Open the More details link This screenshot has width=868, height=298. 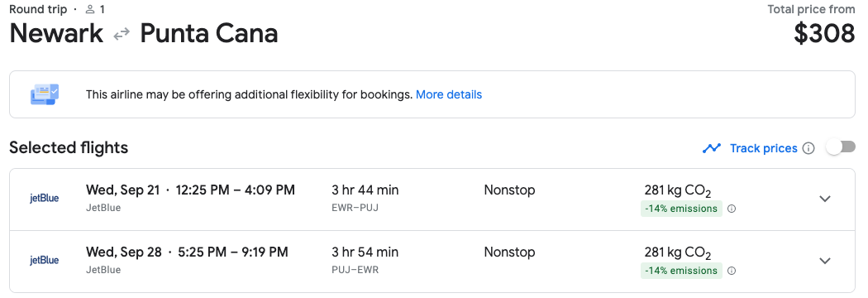click(x=448, y=94)
